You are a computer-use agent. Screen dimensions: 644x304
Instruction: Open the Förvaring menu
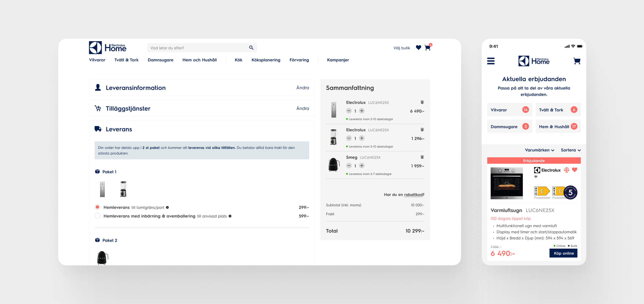[x=299, y=60]
